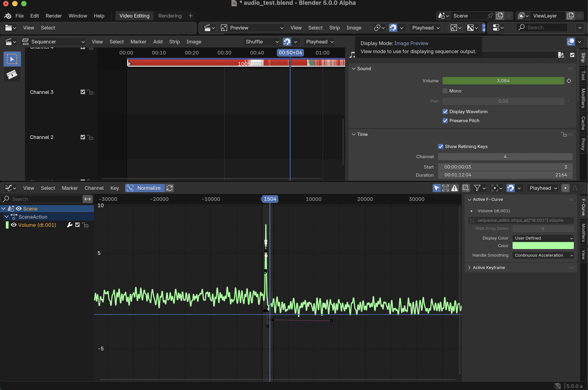Uncheck Show Retiming Keys
This screenshot has width=588, height=390.
tap(441, 147)
